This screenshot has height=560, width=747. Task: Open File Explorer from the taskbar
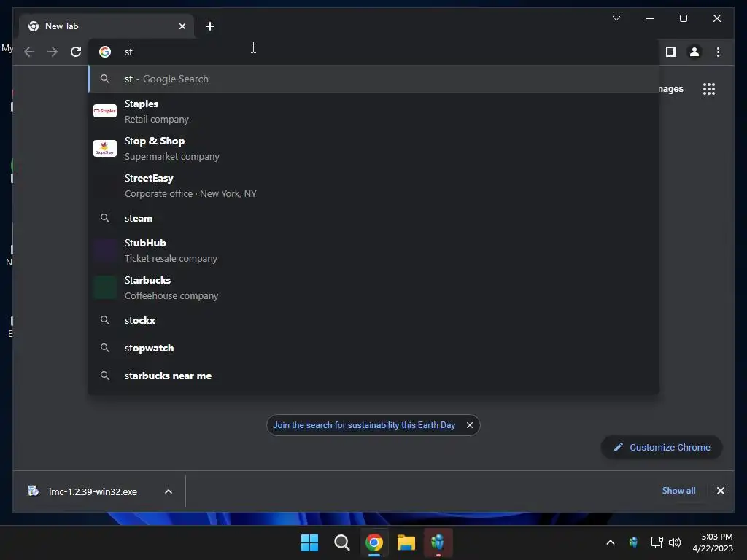point(406,542)
